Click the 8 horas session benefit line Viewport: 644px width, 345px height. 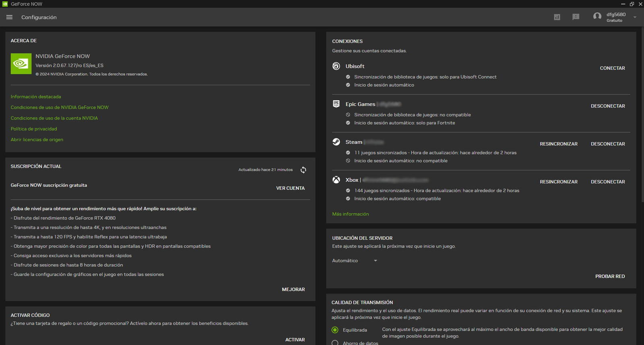click(67, 265)
